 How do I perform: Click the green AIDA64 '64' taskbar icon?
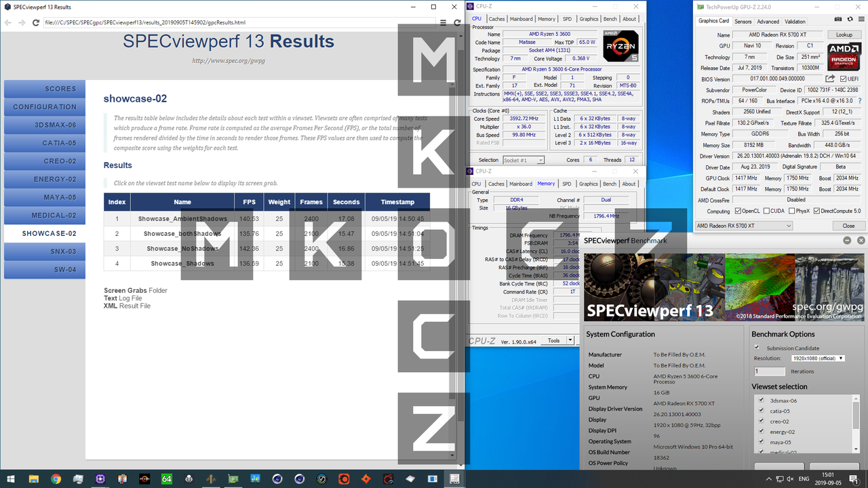click(x=167, y=479)
